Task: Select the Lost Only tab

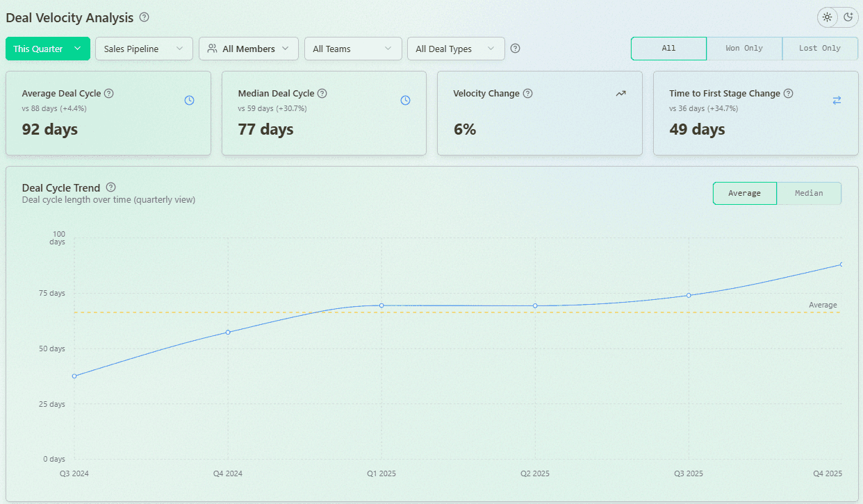Action: tap(820, 49)
